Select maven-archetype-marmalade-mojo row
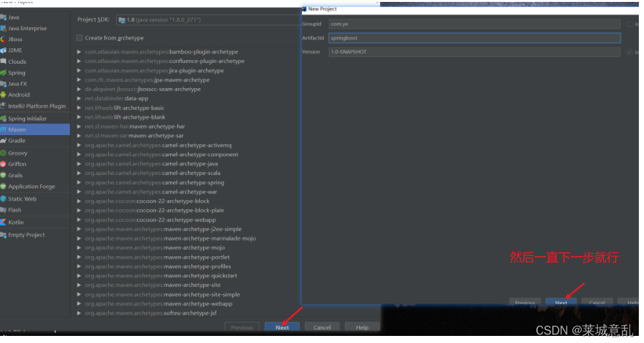The image size is (644, 343). tap(171, 238)
